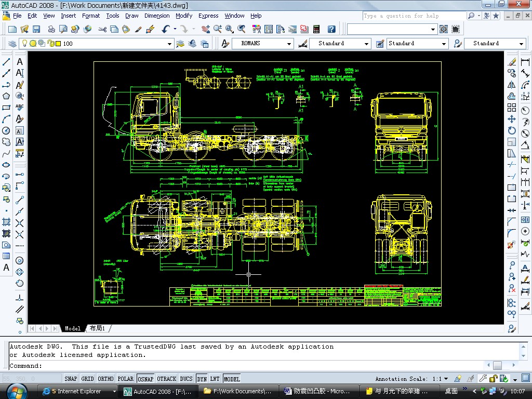Screen dimensions: 532x399
Task: Select the Circle draw tool
Action: [6, 130]
